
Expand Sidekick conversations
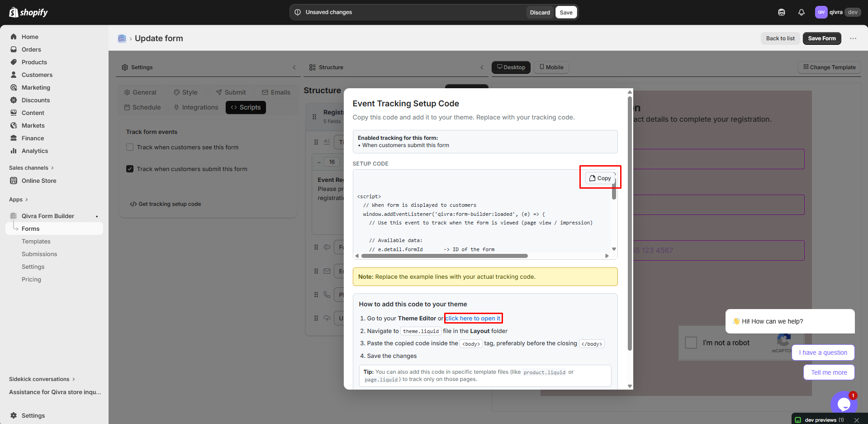click(42, 379)
